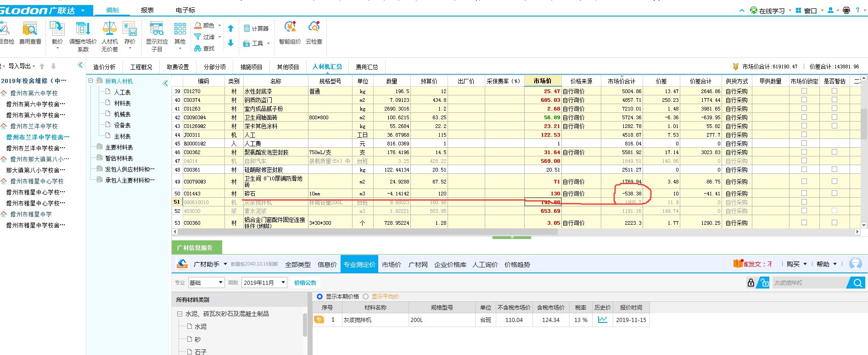The image size is (868, 355).
Task: Select 显示本期价格 radio button
Action: point(320,296)
